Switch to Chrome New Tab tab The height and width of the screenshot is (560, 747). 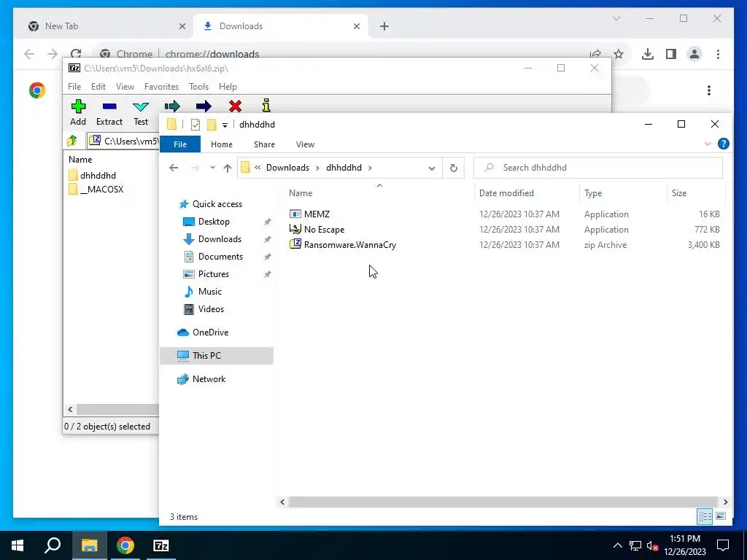click(x=107, y=26)
